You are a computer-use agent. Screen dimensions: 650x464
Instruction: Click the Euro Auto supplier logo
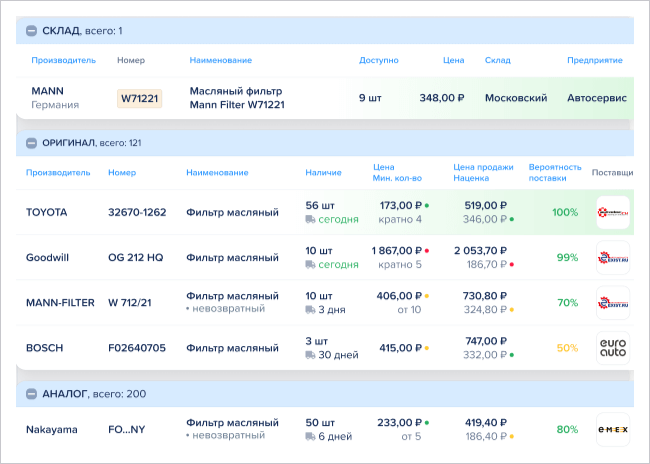point(612,348)
